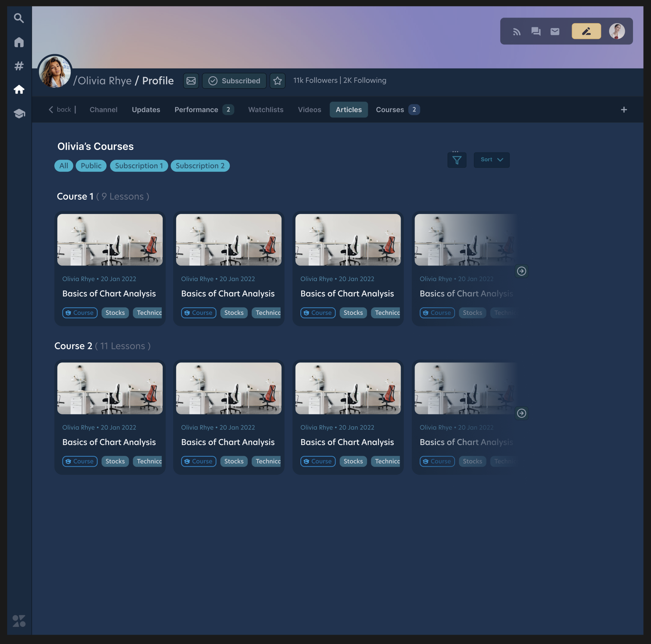Open 11k Followers list

click(x=315, y=80)
